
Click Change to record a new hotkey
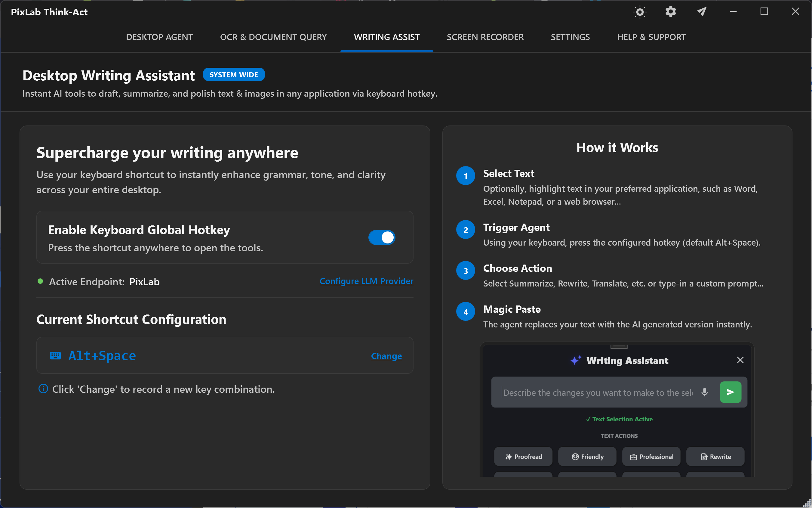tap(386, 356)
